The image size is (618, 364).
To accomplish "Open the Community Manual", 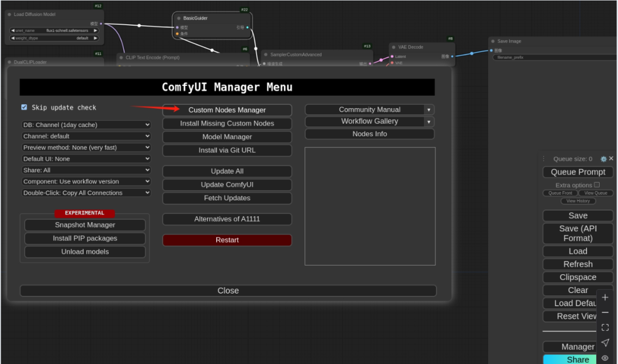I will [x=365, y=110].
